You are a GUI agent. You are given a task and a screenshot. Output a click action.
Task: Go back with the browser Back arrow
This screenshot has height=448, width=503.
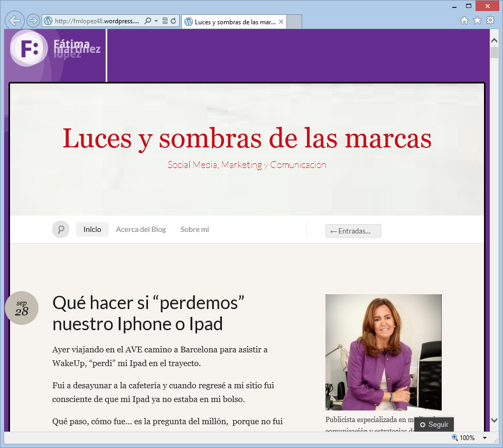[15, 21]
